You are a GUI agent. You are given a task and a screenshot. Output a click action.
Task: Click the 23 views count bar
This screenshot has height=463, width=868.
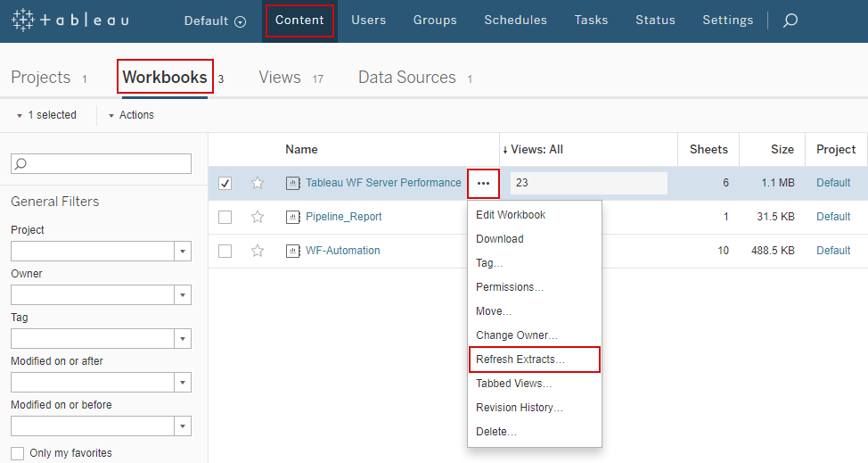click(x=589, y=183)
